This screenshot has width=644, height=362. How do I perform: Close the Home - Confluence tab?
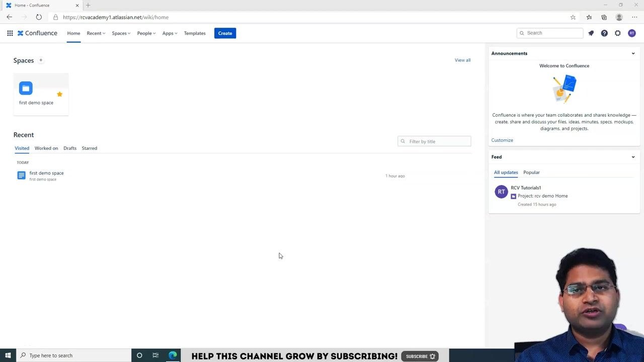77,5
